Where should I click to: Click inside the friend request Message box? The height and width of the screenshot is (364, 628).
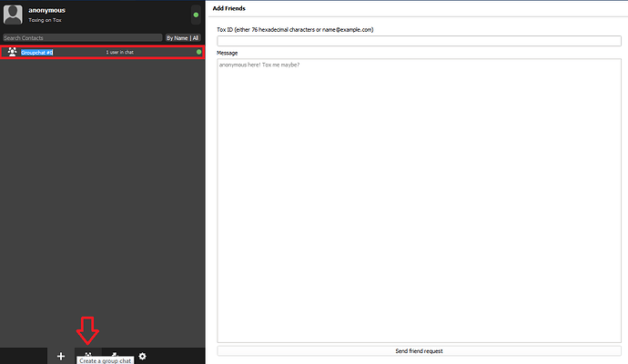point(419,200)
